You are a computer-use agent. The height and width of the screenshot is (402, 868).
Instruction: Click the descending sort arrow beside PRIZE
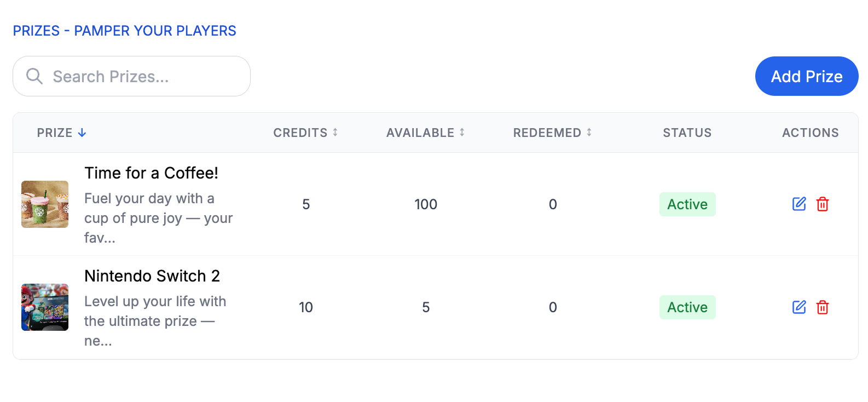pyautogui.click(x=82, y=132)
